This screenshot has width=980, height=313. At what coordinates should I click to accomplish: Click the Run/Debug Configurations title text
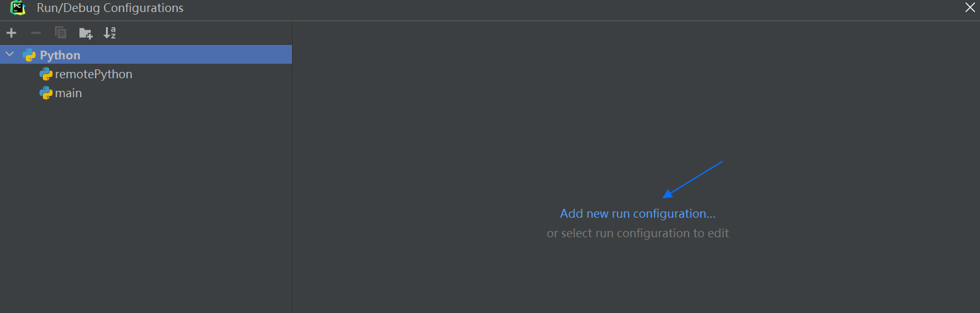click(x=110, y=8)
